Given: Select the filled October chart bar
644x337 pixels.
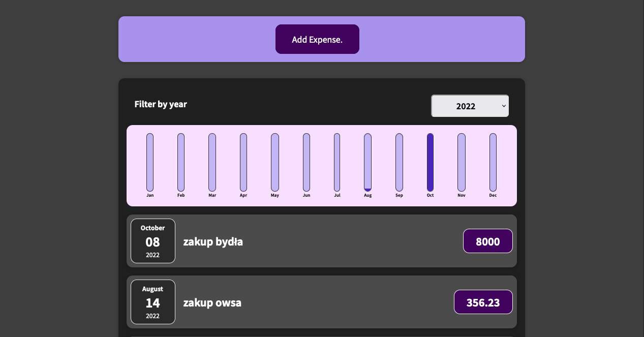Looking at the screenshot, I should pos(431,162).
